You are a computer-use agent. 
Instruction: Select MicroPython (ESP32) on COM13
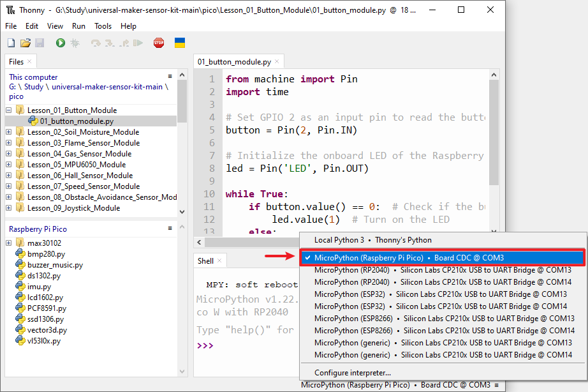pos(443,294)
